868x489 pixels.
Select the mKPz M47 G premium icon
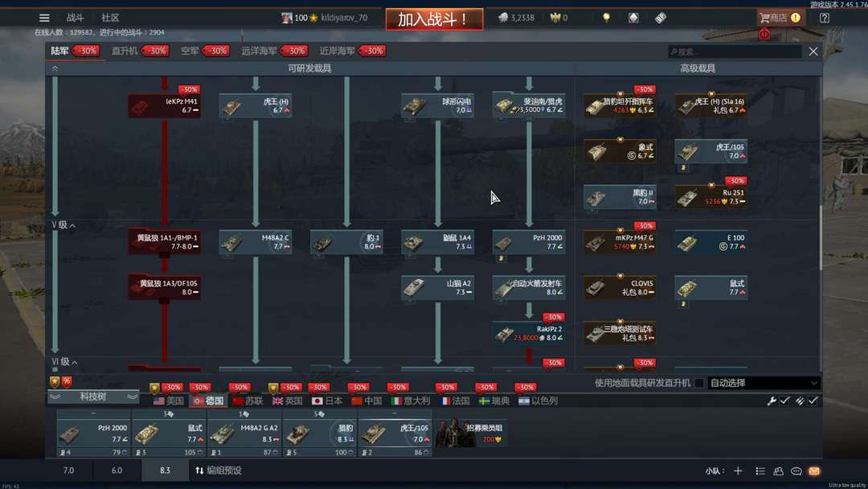coord(620,242)
